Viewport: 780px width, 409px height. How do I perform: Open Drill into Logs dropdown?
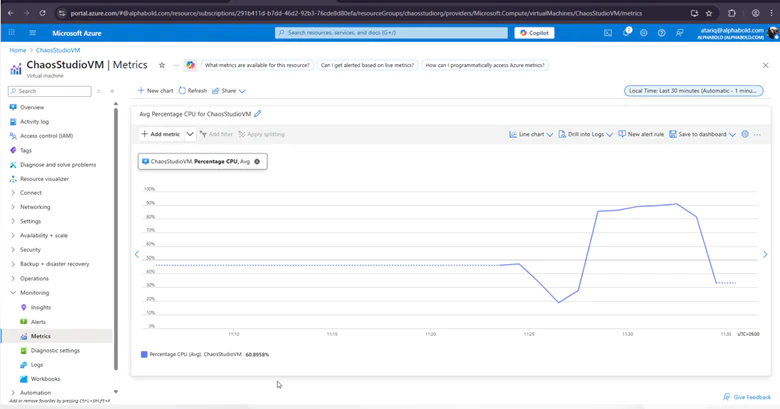tap(585, 134)
